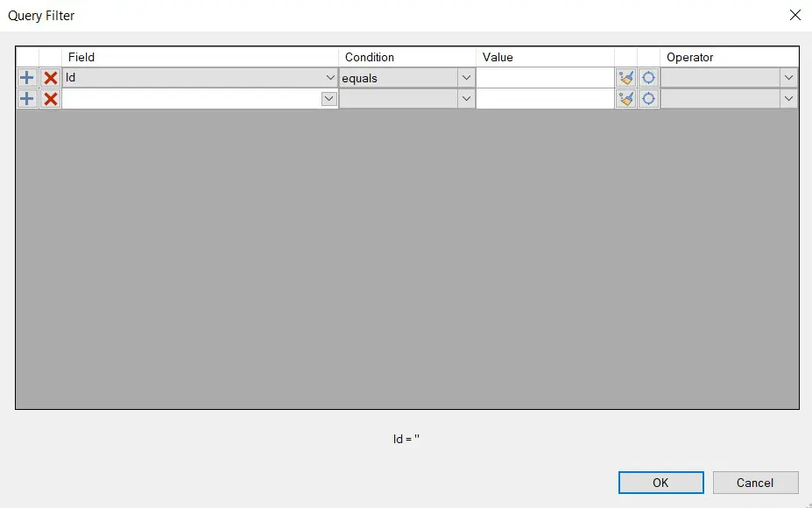Cancel the Query Filter dialog
Screen dimensions: 812x508
pyautogui.click(x=755, y=483)
